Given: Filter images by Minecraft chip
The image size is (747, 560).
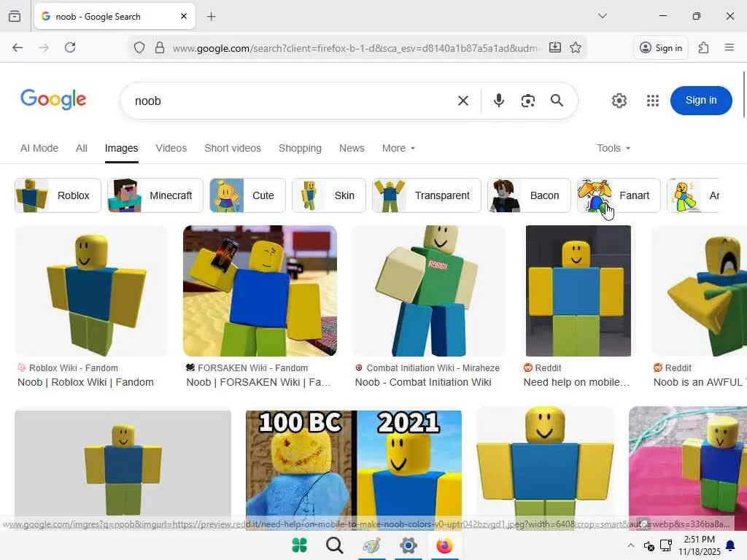Looking at the screenshot, I should pyautogui.click(x=155, y=195).
